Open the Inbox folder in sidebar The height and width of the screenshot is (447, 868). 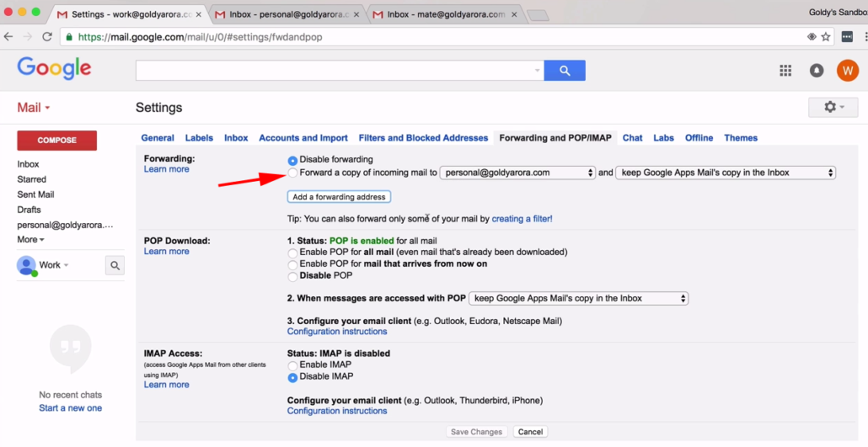click(29, 164)
